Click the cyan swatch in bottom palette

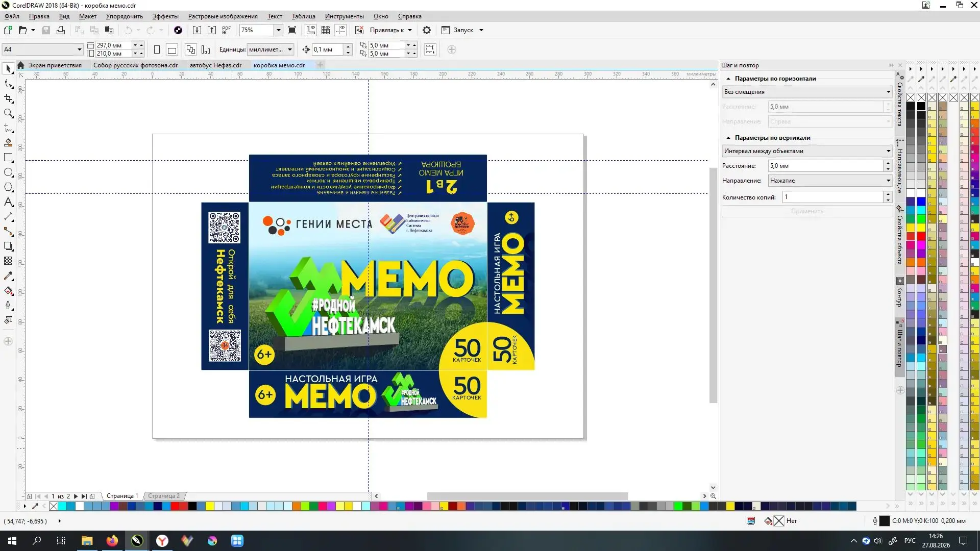[x=62, y=506]
